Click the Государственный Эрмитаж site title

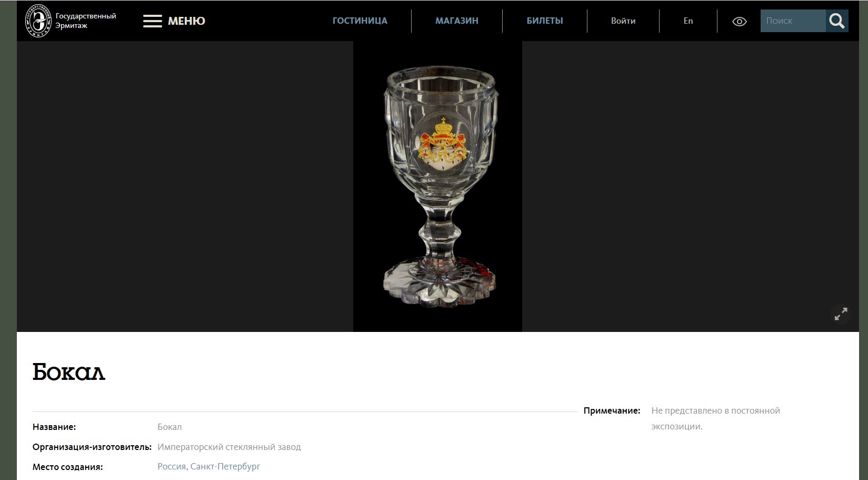point(86,21)
